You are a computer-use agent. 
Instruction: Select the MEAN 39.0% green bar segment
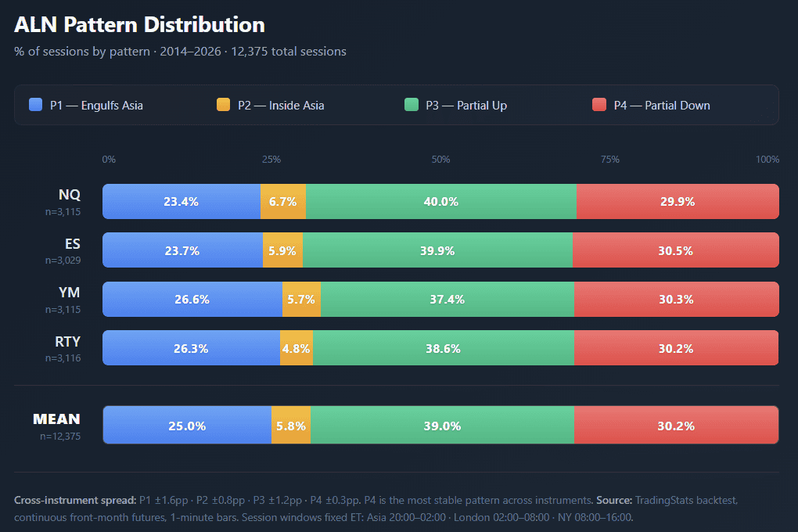click(x=443, y=426)
